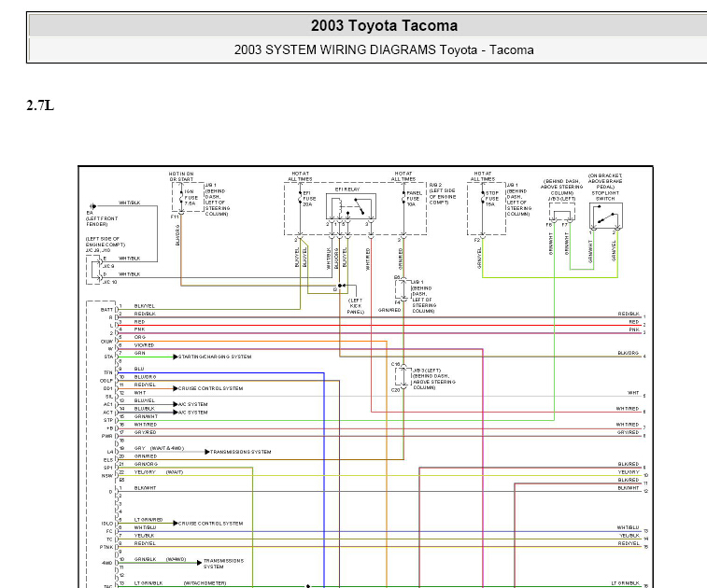Click the "BLU/BLK" wire label at pin 14
707x588 pixels.
[x=144, y=409]
